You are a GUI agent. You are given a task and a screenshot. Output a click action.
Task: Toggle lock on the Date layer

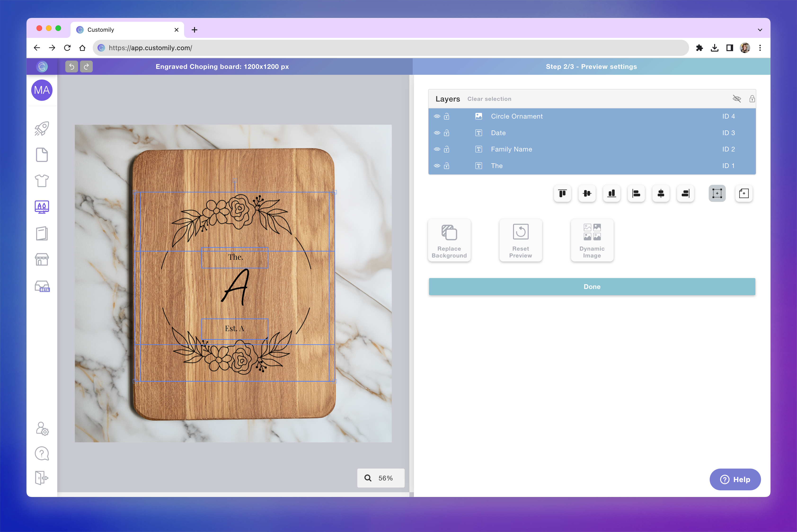(447, 133)
